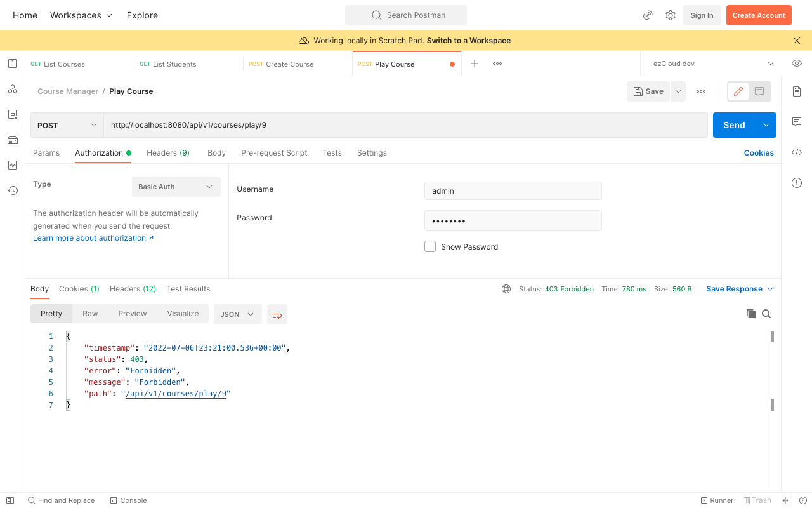
Task: Open Pre-request Script tab
Action: pyautogui.click(x=274, y=153)
